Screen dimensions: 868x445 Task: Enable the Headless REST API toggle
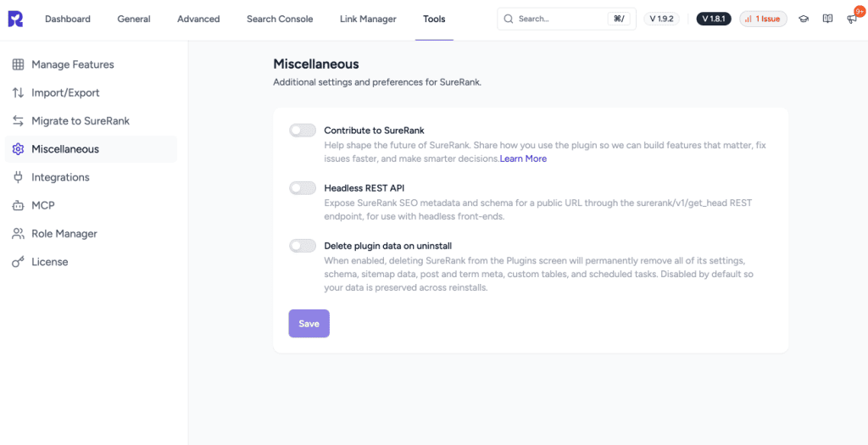pyautogui.click(x=303, y=188)
